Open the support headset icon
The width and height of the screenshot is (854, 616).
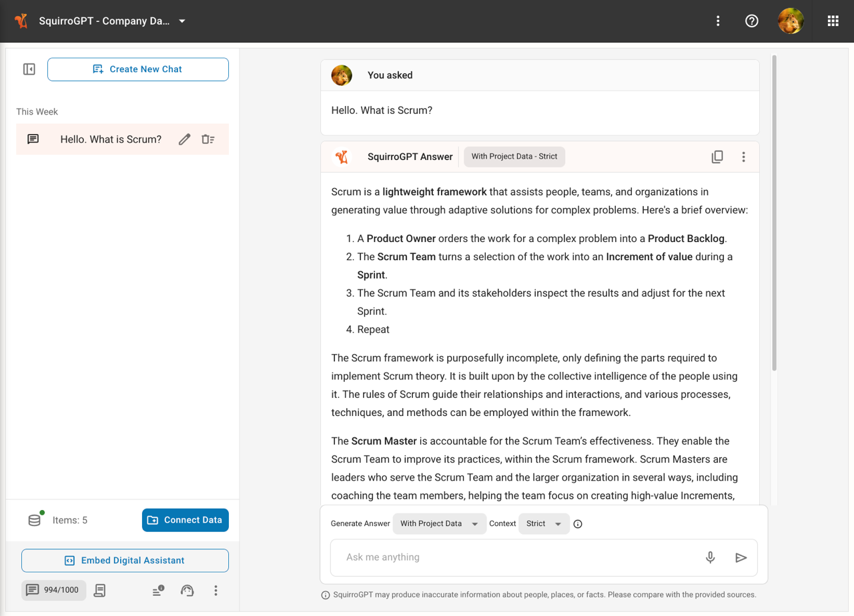pos(187,590)
